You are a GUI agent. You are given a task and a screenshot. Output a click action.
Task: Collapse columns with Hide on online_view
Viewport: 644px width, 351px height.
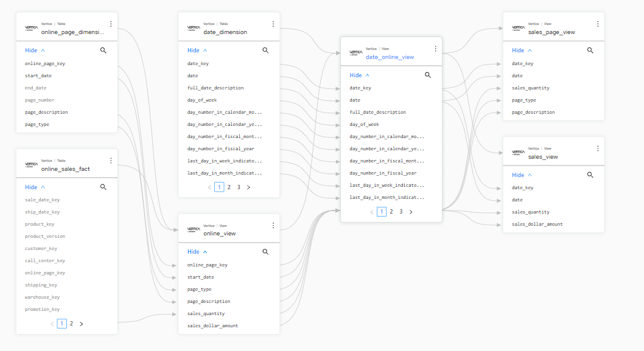197,252
